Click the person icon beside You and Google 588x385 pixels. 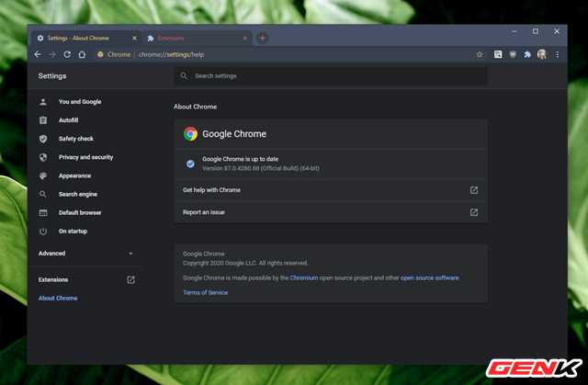(43, 102)
